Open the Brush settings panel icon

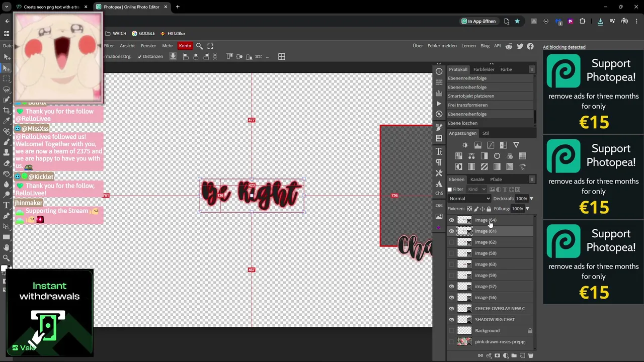(x=439, y=128)
